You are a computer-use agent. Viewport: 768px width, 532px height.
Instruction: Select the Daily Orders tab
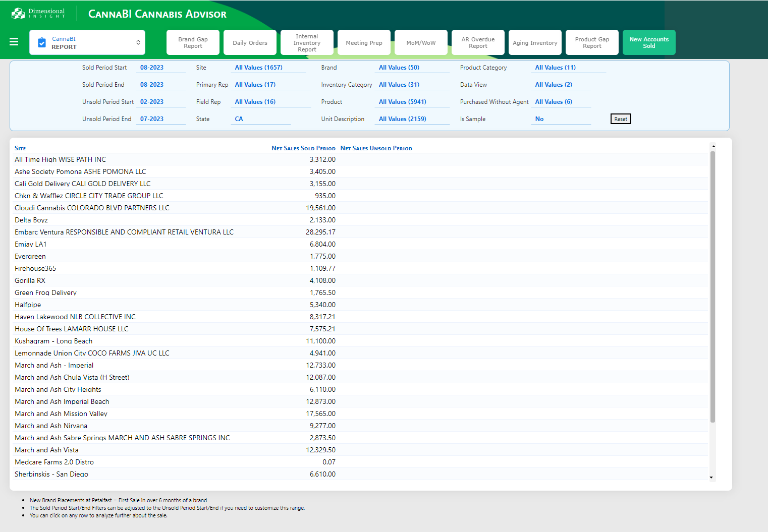point(250,43)
